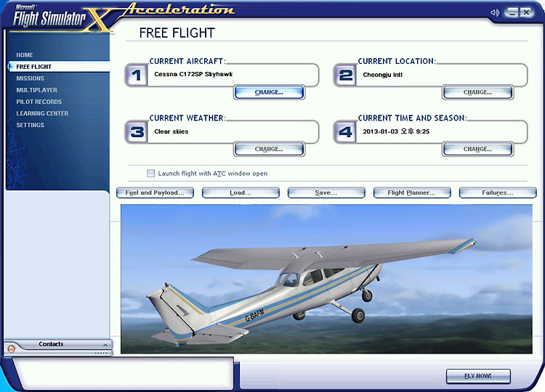Screen dimensions: 545x392
Task: Click the step 1 number icon
Action: click(137, 75)
